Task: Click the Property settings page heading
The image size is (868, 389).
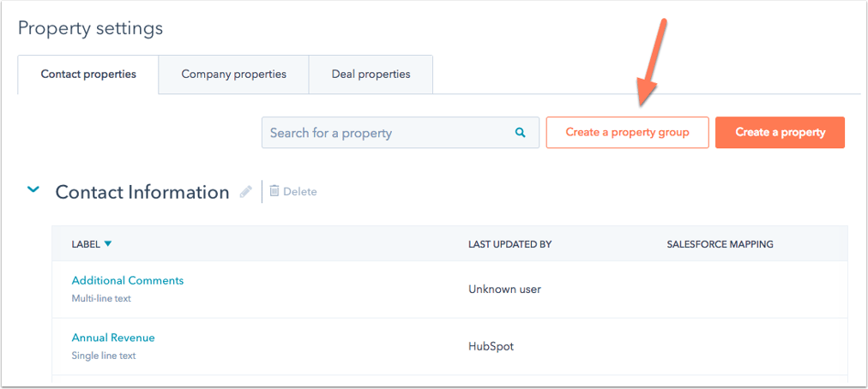Action: pos(90,28)
